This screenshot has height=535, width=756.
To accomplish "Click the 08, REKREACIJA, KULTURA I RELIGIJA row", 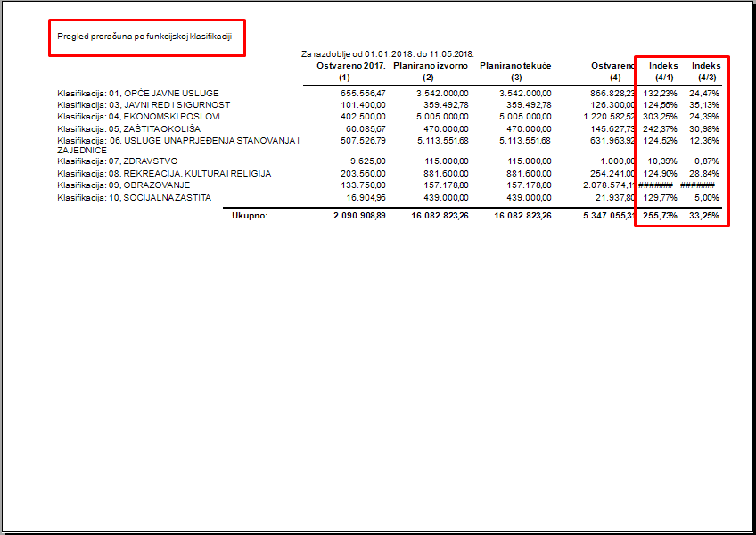I will 164,173.
